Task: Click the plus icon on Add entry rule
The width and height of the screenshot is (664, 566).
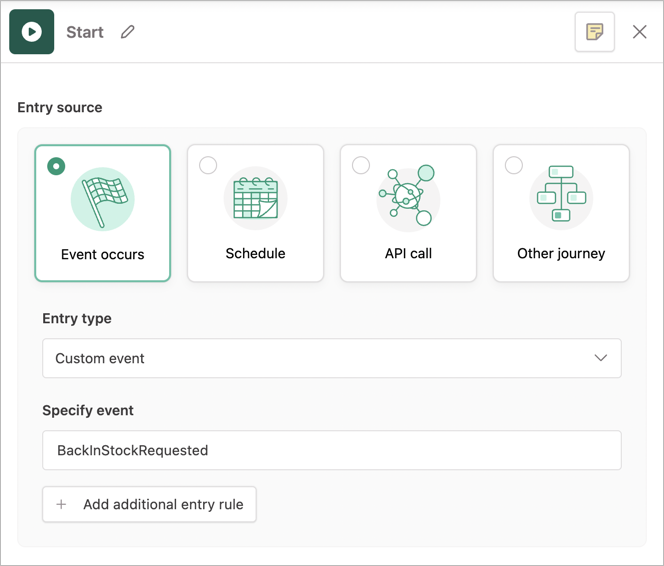Action: 61,504
